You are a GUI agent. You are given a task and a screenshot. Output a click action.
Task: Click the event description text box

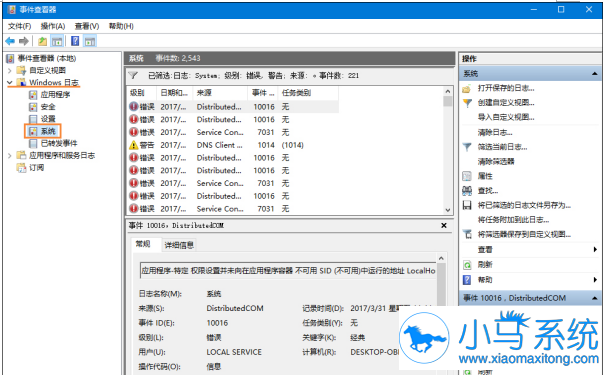coord(288,271)
